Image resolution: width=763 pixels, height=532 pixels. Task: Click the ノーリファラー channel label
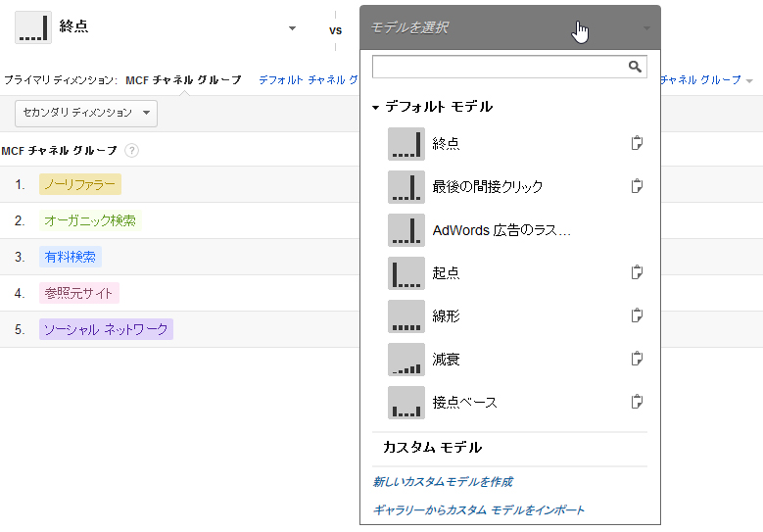(80, 184)
